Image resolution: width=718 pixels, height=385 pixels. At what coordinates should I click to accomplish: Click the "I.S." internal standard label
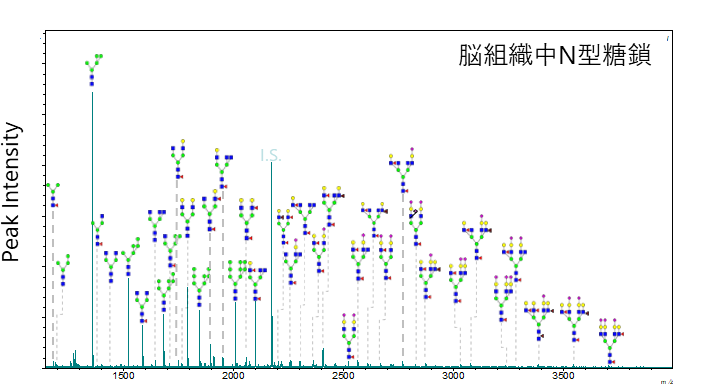271,155
